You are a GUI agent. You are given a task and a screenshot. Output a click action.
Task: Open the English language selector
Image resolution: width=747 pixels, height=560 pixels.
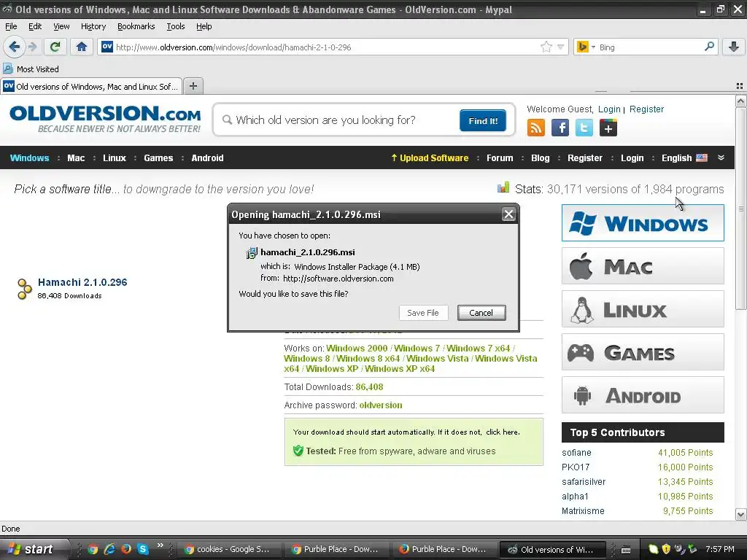(x=684, y=157)
